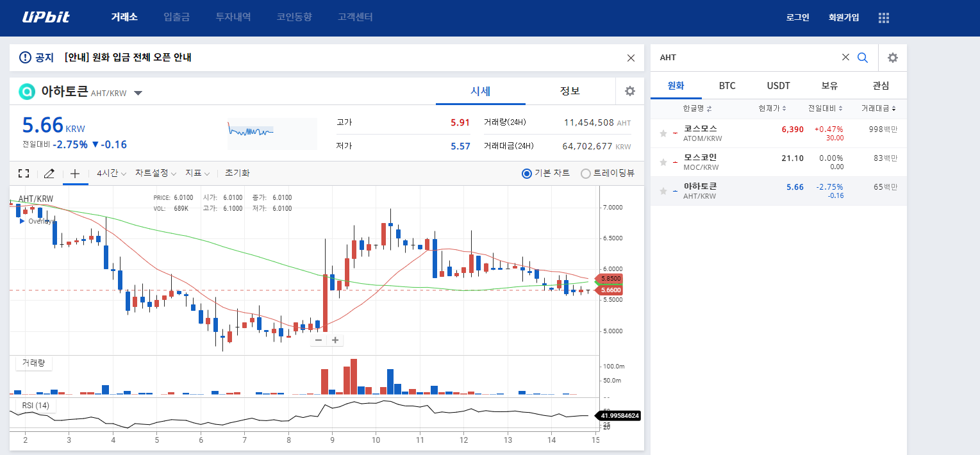
Task: Click the mini price sparkline thumbnail
Action: tap(272, 133)
